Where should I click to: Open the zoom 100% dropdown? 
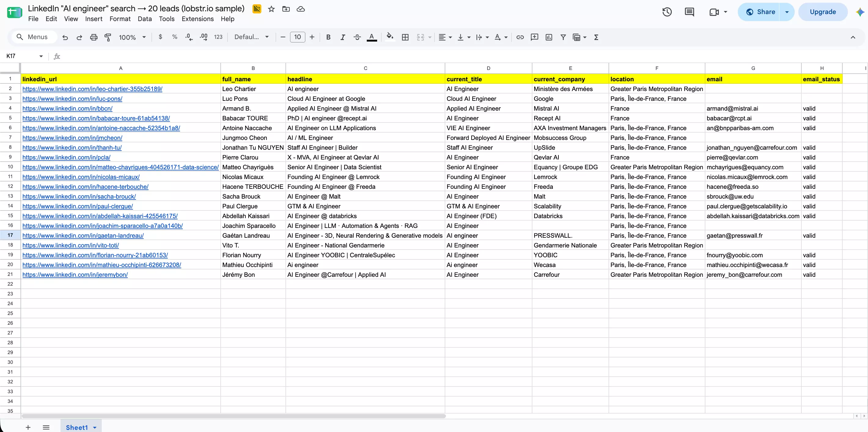132,37
